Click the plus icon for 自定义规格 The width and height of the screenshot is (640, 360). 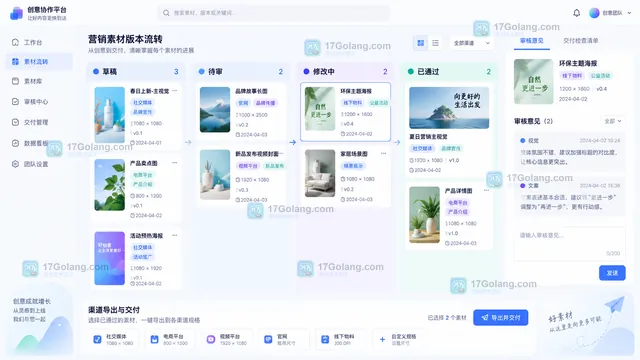tap(382, 339)
